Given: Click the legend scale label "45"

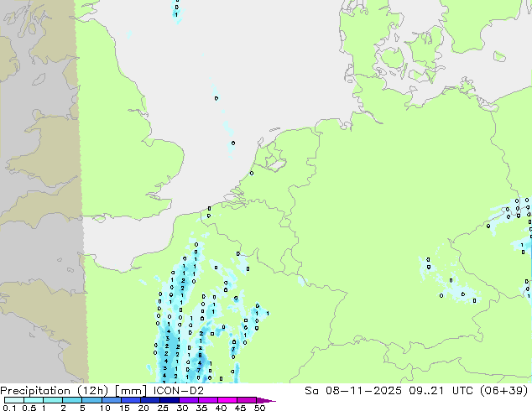Looking at the screenshot, I should point(240,408).
